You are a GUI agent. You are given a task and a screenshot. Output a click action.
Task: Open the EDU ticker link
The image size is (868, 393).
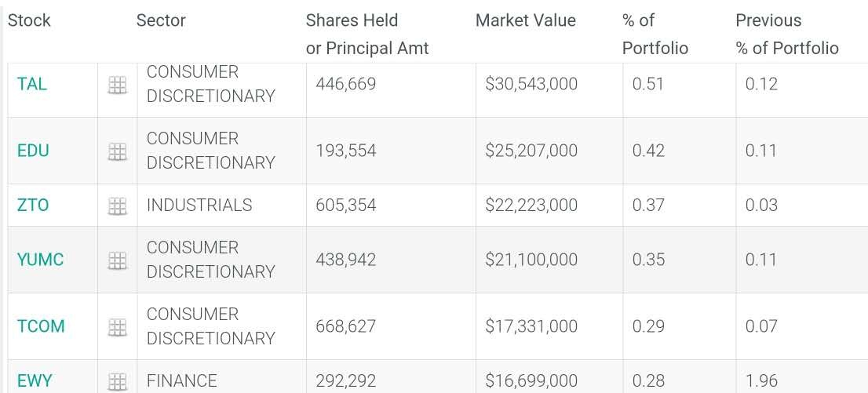[33, 151]
